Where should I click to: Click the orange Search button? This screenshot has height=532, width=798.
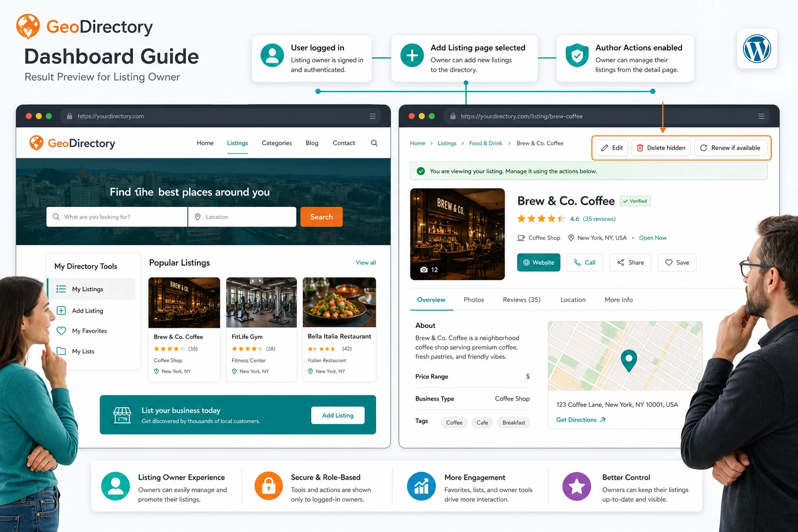[x=322, y=217]
